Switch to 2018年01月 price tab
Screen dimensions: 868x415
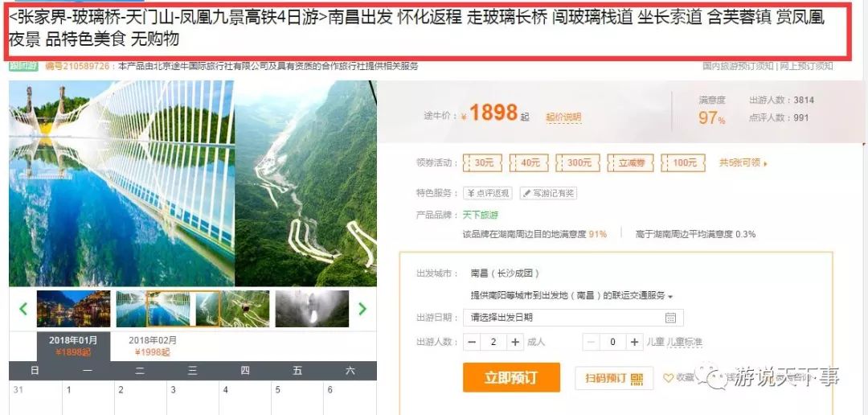[73, 347]
